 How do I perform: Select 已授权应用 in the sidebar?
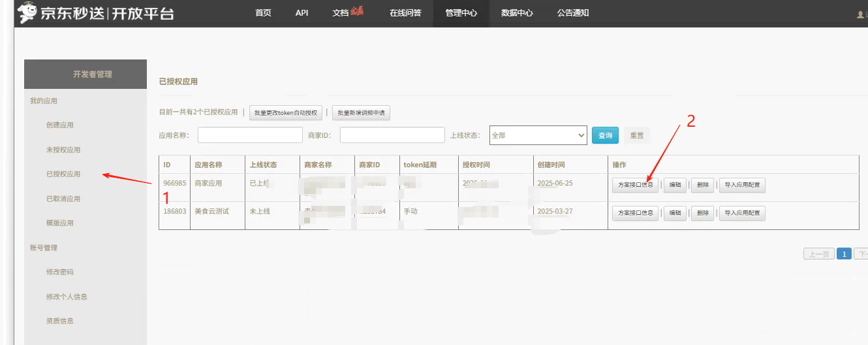pos(63,174)
